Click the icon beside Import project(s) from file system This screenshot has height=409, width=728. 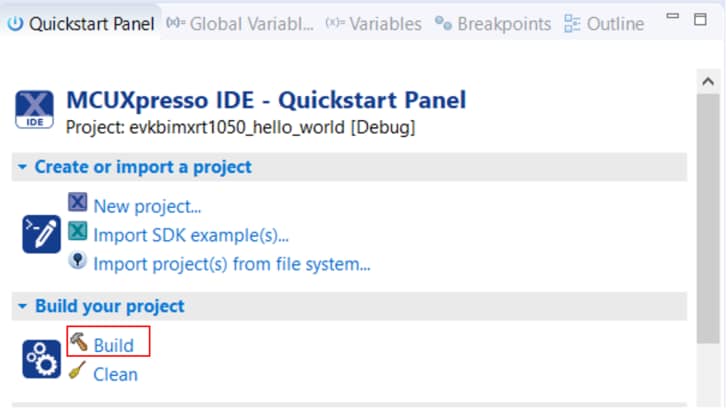coord(77,262)
